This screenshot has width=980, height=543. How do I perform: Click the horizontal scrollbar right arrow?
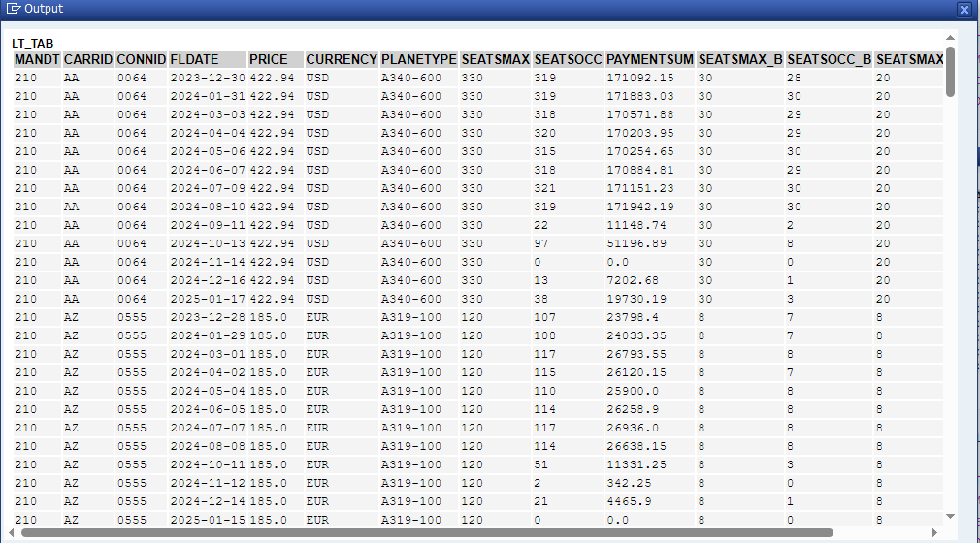point(934,533)
